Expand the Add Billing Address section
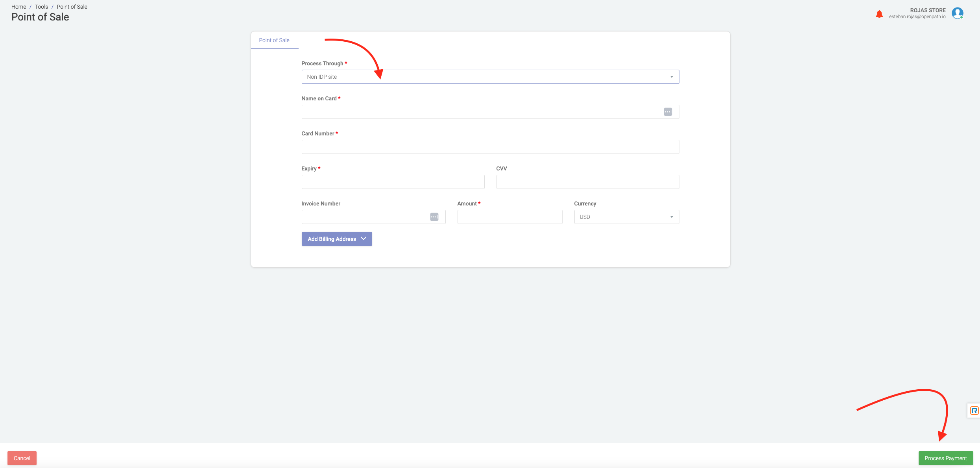980x468 pixels. [x=332, y=239]
